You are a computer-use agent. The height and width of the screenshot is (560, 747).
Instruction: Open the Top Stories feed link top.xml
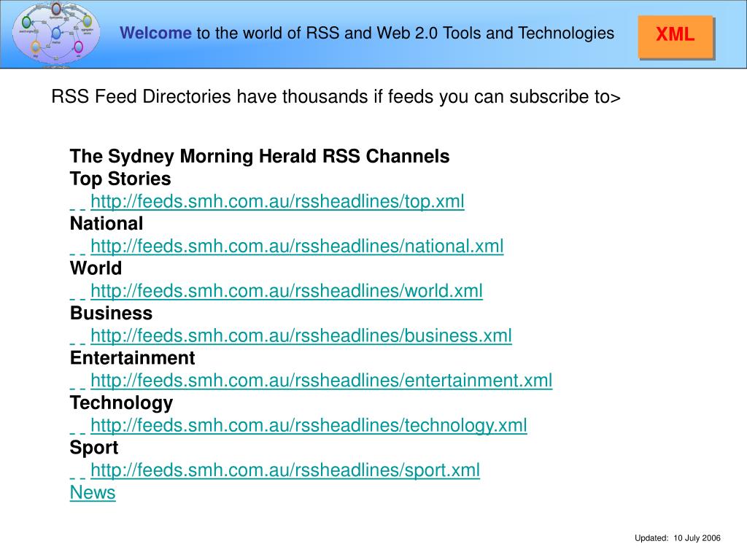pyautogui.click(x=277, y=201)
